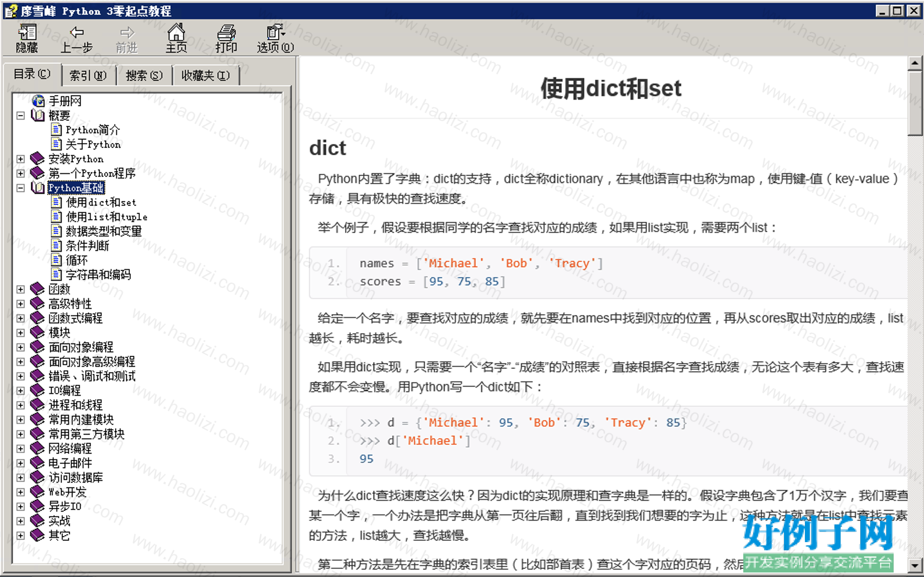Open the 选项 (Options) toolbar icon

point(275,32)
